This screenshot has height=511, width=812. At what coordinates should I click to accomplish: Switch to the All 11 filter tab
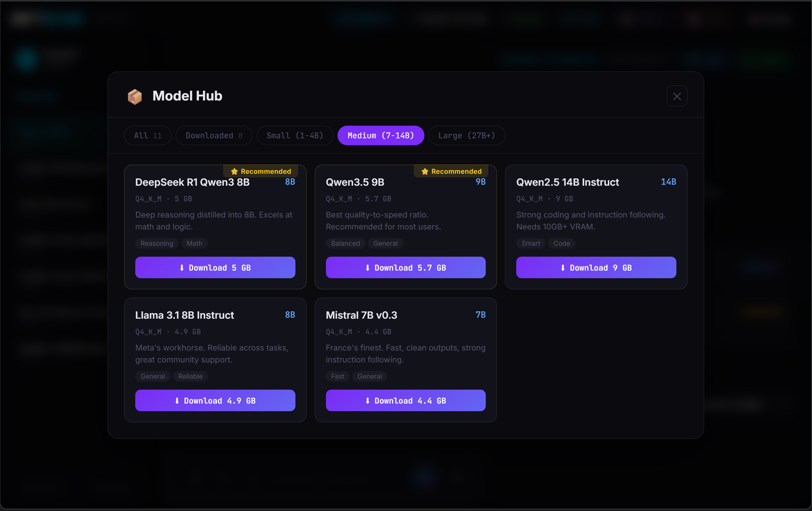pos(147,135)
